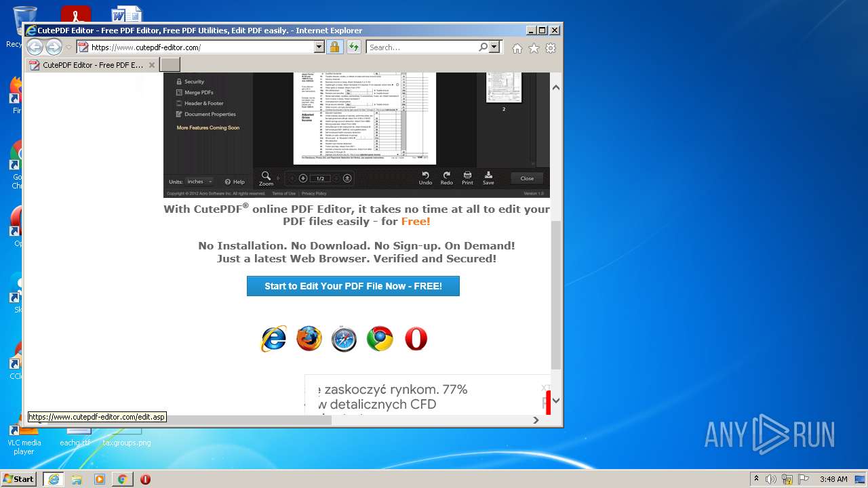This screenshot has height=488, width=868.
Task: Open Windows Media Player taskbar icon
Action: coord(100,479)
